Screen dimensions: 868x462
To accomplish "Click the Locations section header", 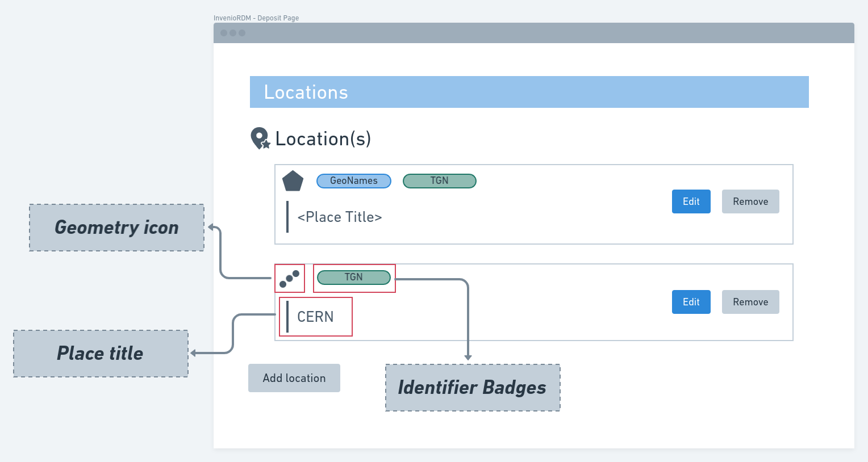I will [x=529, y=92].
